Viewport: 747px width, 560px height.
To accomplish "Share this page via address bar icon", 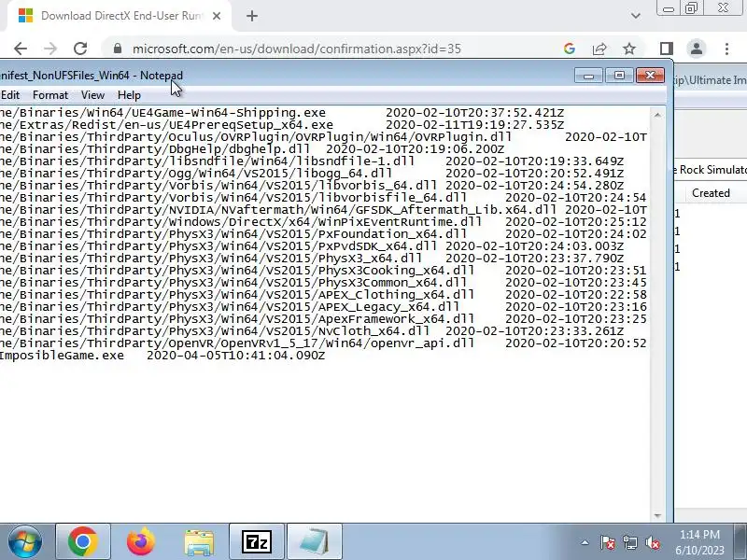I will coord(599,49).
